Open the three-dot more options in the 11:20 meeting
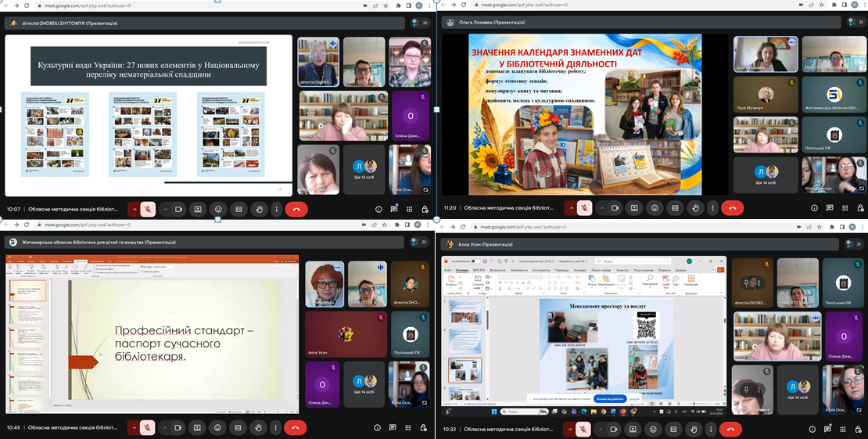The height and width of the screenshot is (439, 868). tap(712, 208)
